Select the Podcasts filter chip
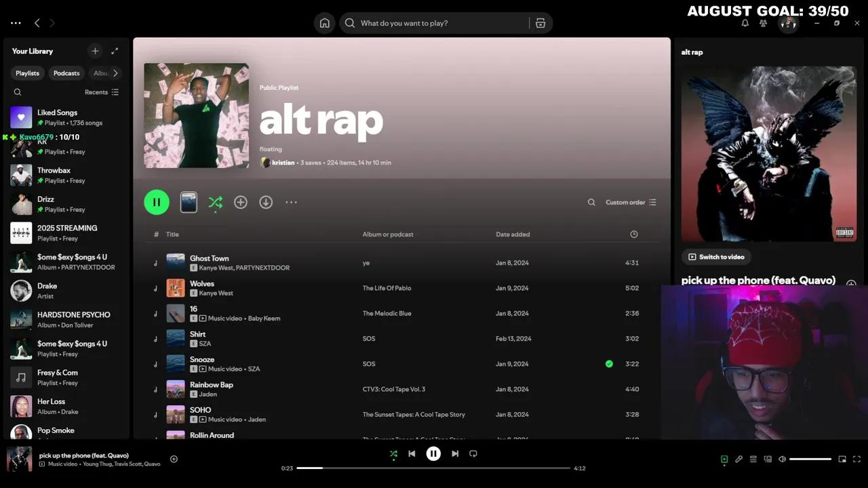The height and width of the screenshot is (488, 868). coord(66,73)
